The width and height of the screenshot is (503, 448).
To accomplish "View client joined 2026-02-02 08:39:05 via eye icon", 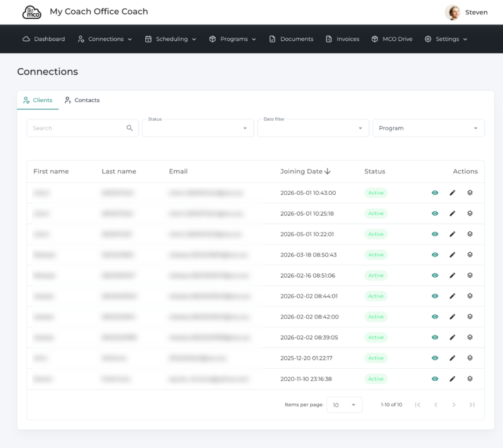I will coord(435,337).
